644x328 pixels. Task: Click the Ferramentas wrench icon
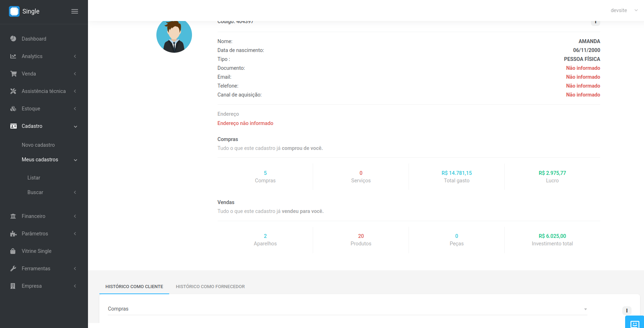pos(13,269)
